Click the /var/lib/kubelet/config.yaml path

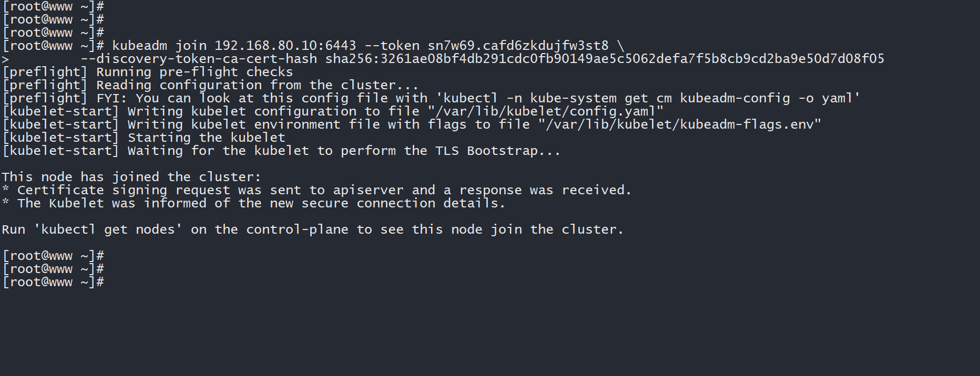(x=545, y=111)
